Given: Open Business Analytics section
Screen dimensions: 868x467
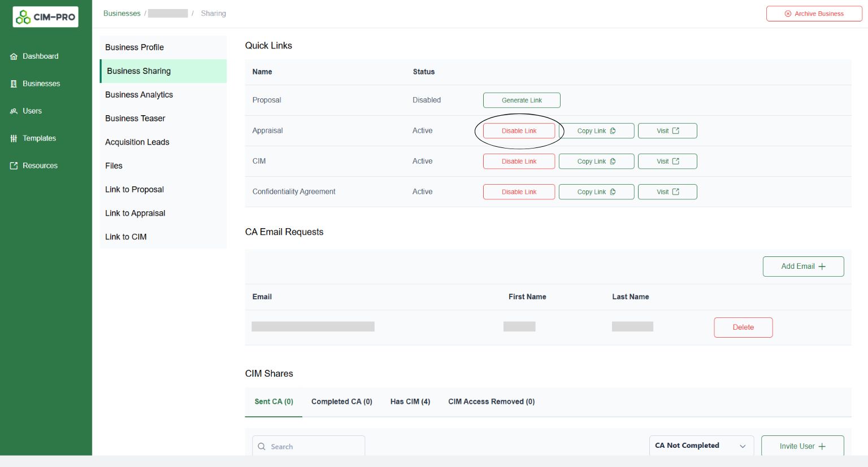Looking at the screenshot, I should click(x=163, y=95).
